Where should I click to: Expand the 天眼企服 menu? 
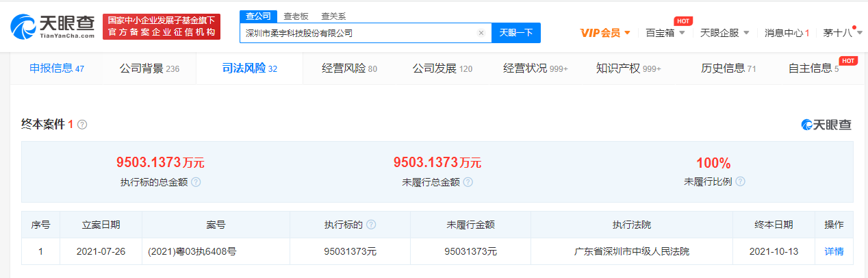click(x=724, y=33)
